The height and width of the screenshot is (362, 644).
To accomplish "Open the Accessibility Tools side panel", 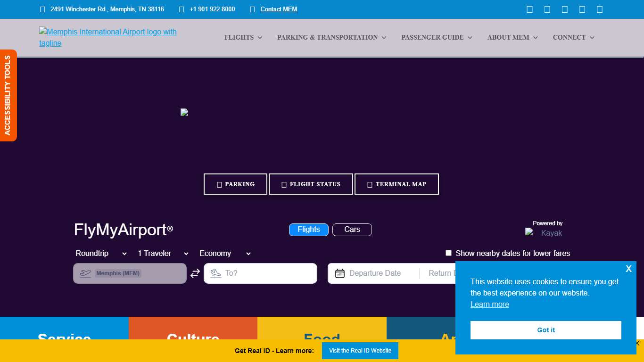I will pyautogui.click(x=8, y=95).
